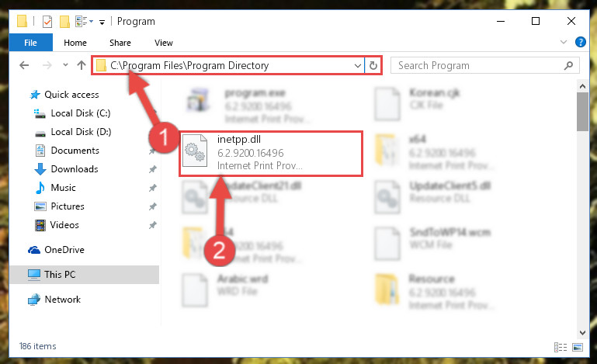The height and width of the screenshot is (364, 597).
Task: Click the vertical scrollbar thumb
Action: point(582,112)
